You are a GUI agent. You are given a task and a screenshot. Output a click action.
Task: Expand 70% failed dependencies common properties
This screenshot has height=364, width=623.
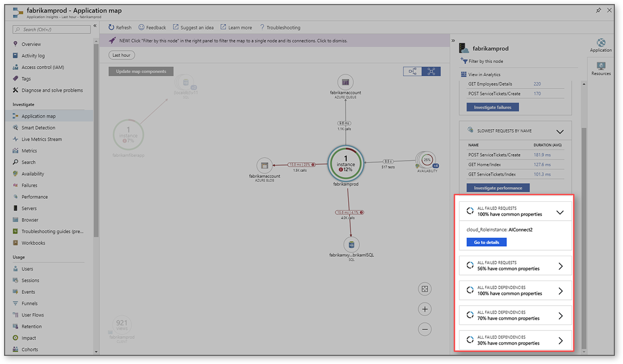coord(560,316)
